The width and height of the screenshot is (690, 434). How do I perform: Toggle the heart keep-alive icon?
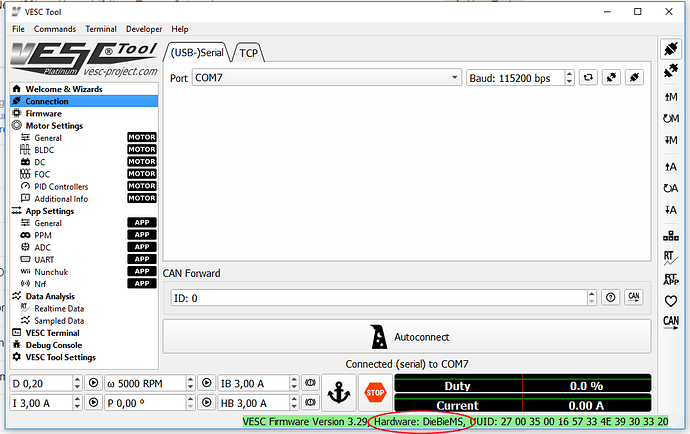pyautogui.click(x=671, y=300)
